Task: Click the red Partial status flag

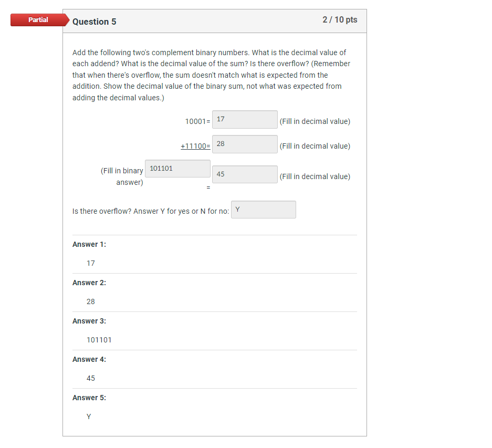Action: pos(37,20)
